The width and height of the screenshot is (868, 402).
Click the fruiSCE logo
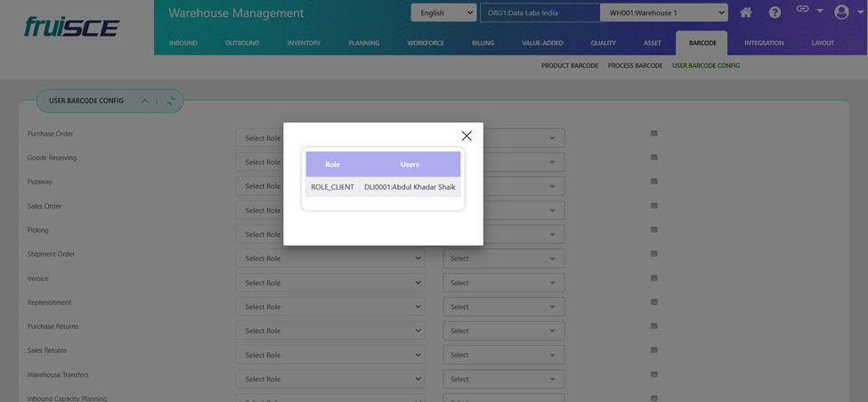pyautogui.click(x=71, y=28)
